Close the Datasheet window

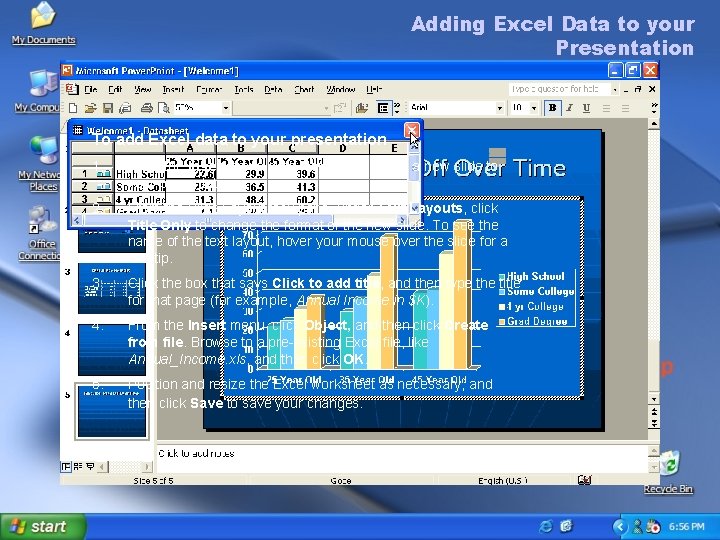pos(411,130)
